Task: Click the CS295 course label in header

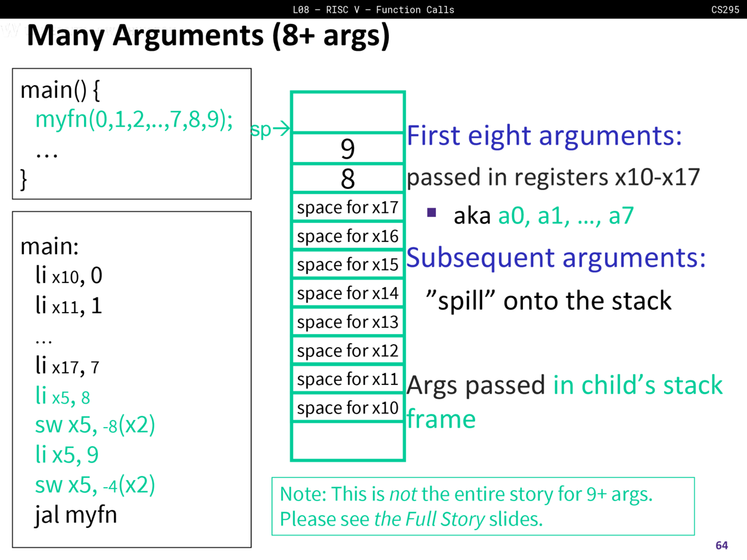Action: [725, 9]
